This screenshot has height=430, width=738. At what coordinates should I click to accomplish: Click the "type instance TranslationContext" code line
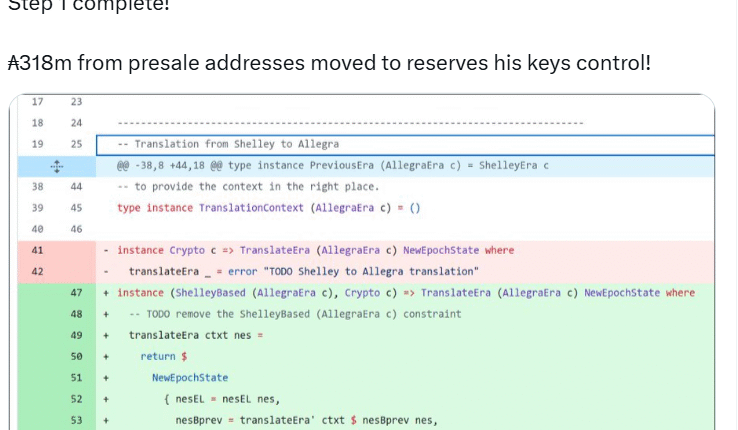coord(268,208)
